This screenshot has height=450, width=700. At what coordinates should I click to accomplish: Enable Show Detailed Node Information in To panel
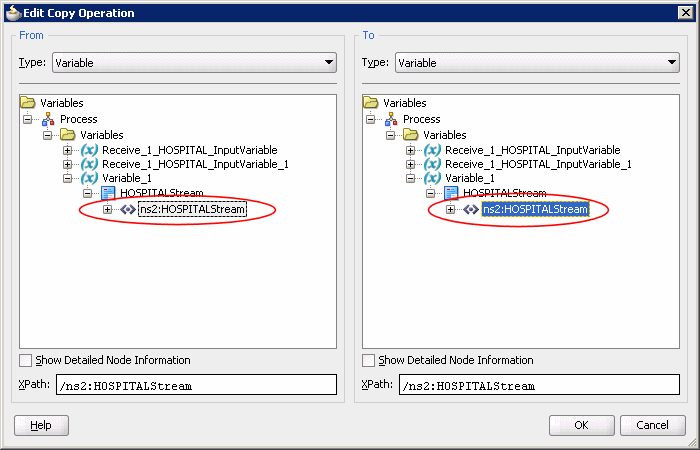369,360
